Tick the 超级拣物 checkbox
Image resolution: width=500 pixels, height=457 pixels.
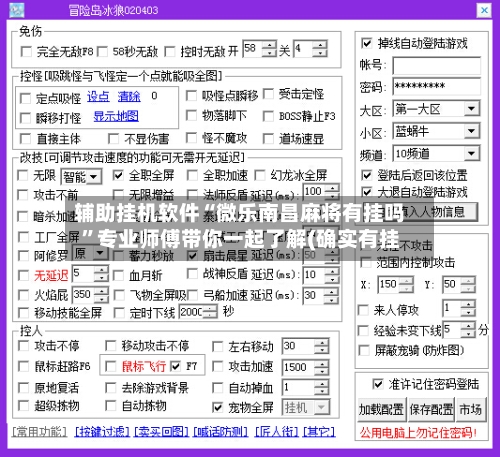23,406
